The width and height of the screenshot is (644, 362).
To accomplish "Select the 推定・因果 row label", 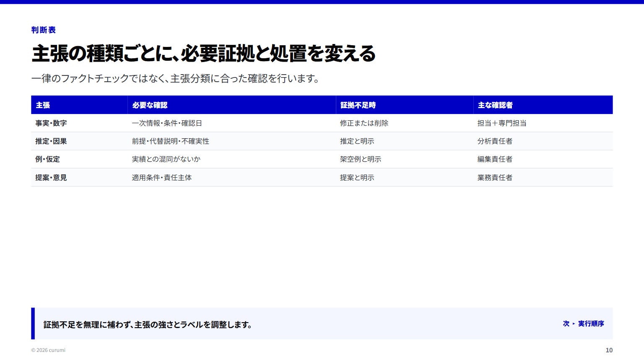I will 51,141.
